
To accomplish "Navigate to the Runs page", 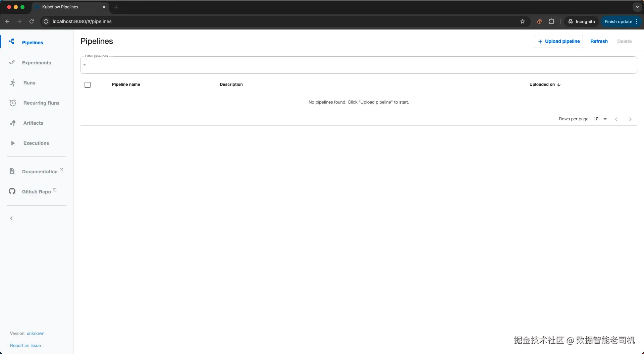I will pos(29,83).
